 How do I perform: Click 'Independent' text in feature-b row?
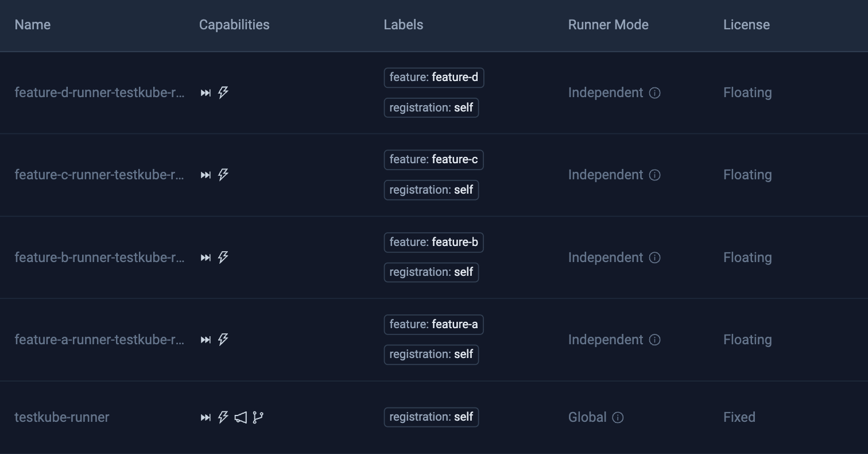606,257
